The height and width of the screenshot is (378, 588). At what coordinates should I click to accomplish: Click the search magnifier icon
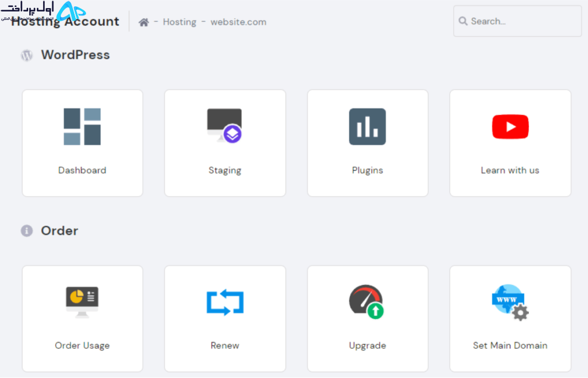coord(463,21)
